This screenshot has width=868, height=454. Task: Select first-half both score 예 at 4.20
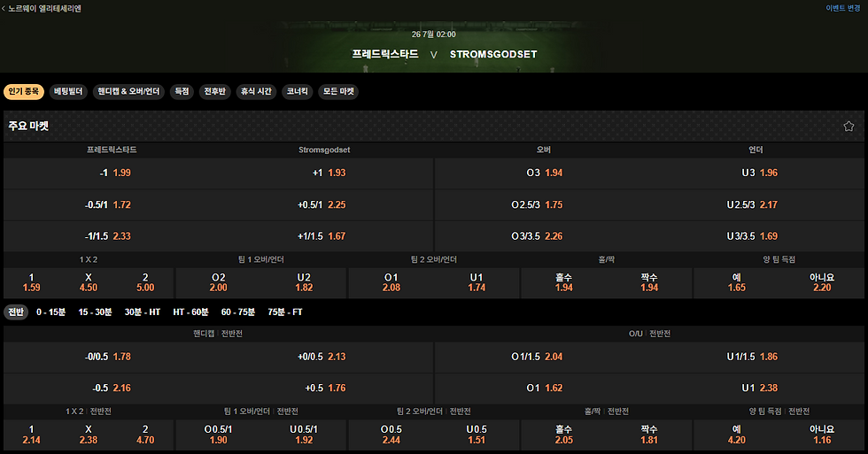coord(737,435)
